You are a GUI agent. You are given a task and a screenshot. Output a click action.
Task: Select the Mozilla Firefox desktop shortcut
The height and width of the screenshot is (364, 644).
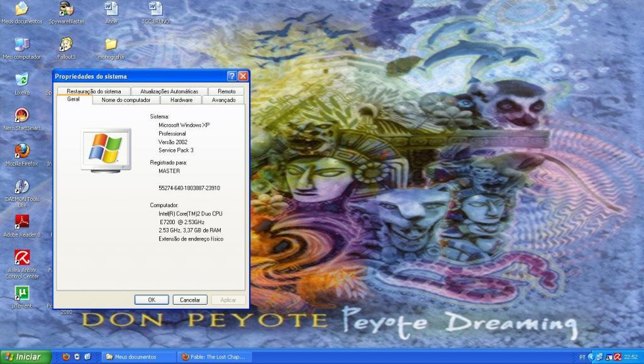coord(22,155)
